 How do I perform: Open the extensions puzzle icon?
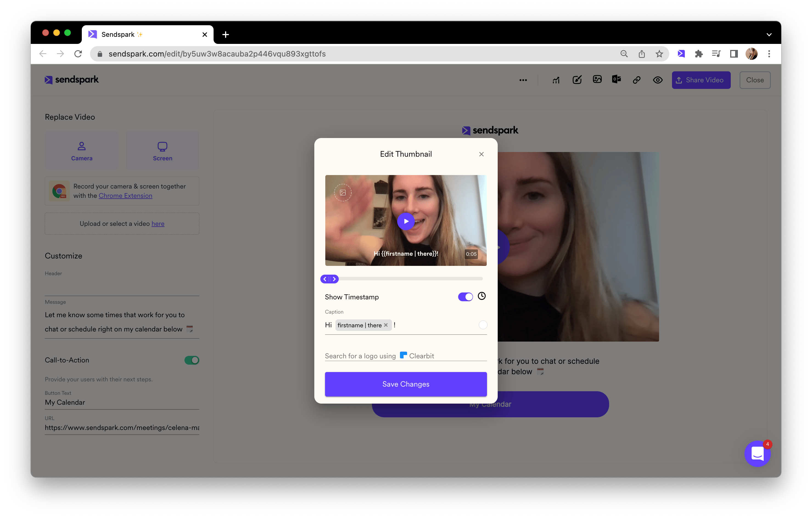(x=699, y=54)
